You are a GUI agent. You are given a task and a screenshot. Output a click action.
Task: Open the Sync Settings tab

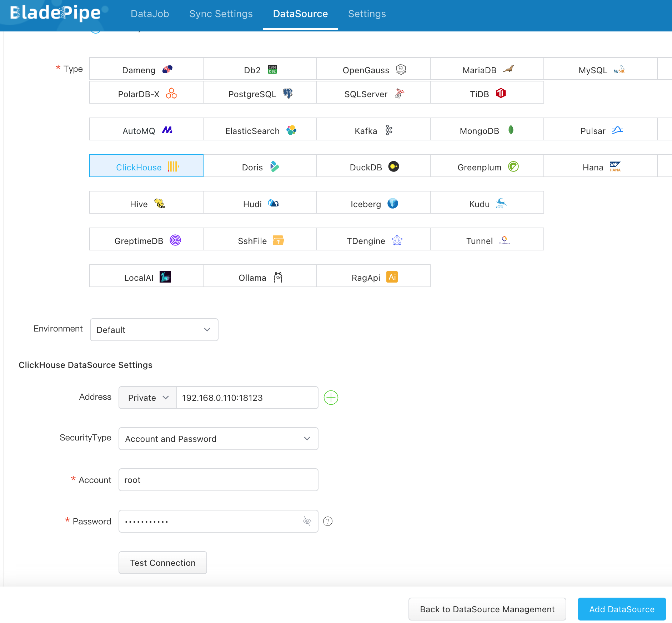tap(221, 14)
